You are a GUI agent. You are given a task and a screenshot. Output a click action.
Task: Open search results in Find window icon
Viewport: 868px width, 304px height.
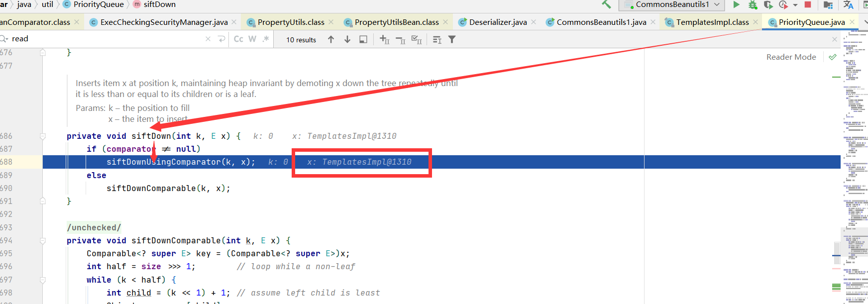[437, 39]
